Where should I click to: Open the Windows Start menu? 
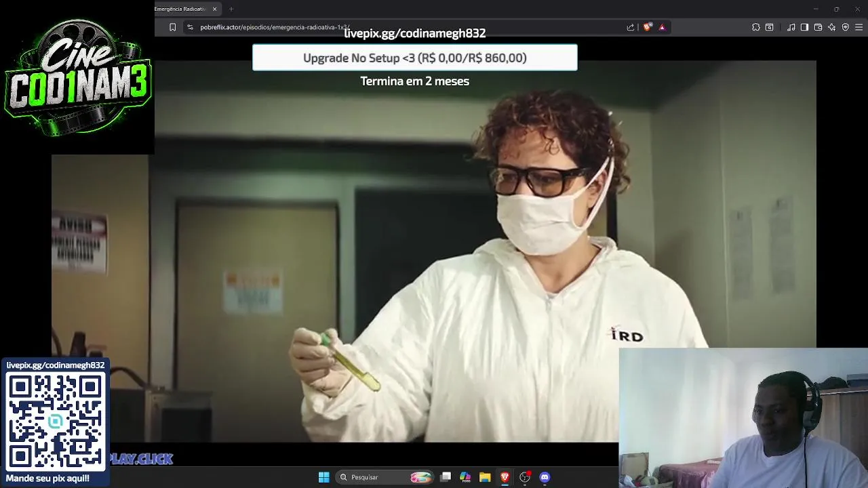tap(323, 477)
